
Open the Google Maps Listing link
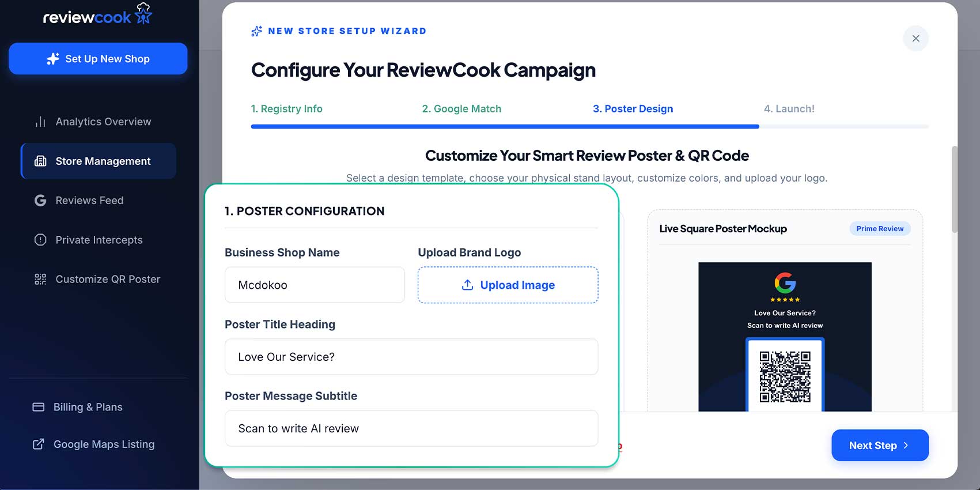tap(93, 444)
